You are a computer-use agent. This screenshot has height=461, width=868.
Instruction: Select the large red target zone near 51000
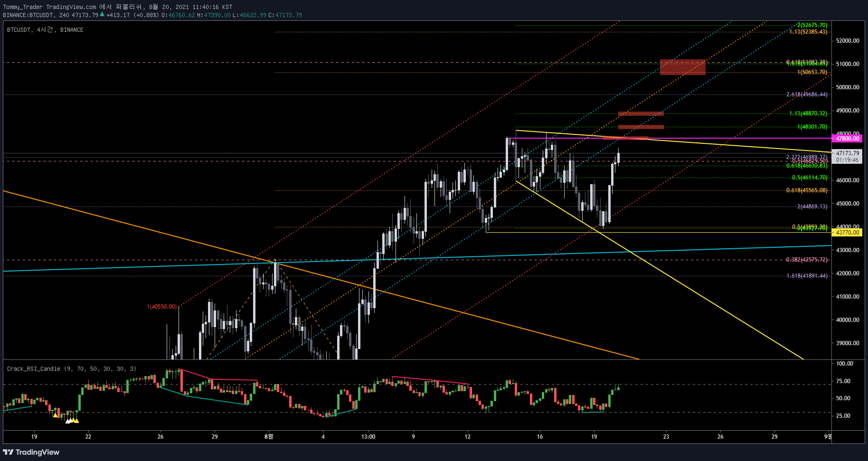682,67
